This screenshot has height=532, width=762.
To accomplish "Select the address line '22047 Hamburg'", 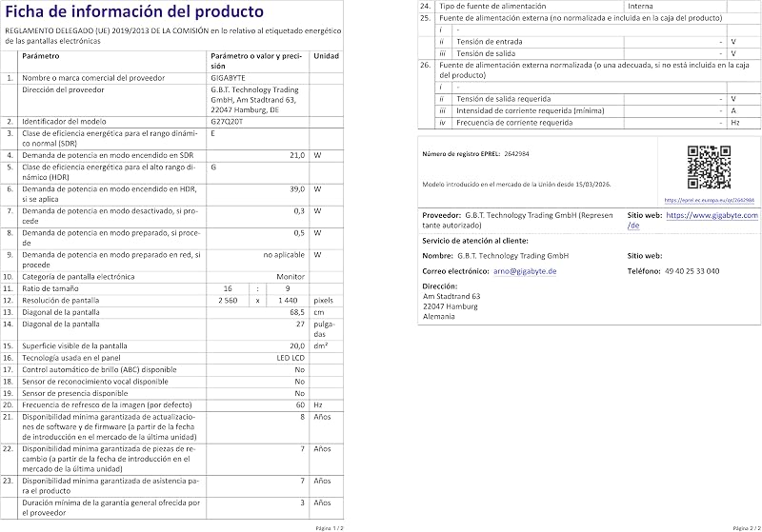I will point(450,306).
